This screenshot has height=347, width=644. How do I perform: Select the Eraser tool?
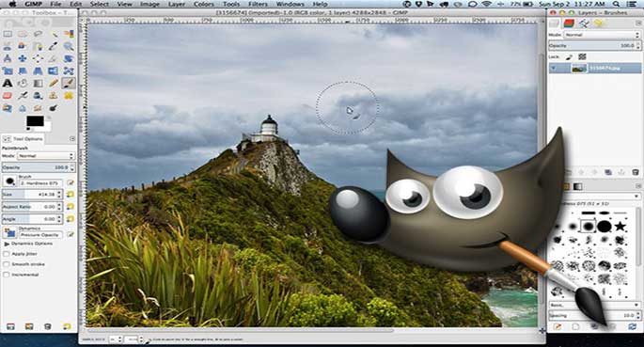click(8, 96)
